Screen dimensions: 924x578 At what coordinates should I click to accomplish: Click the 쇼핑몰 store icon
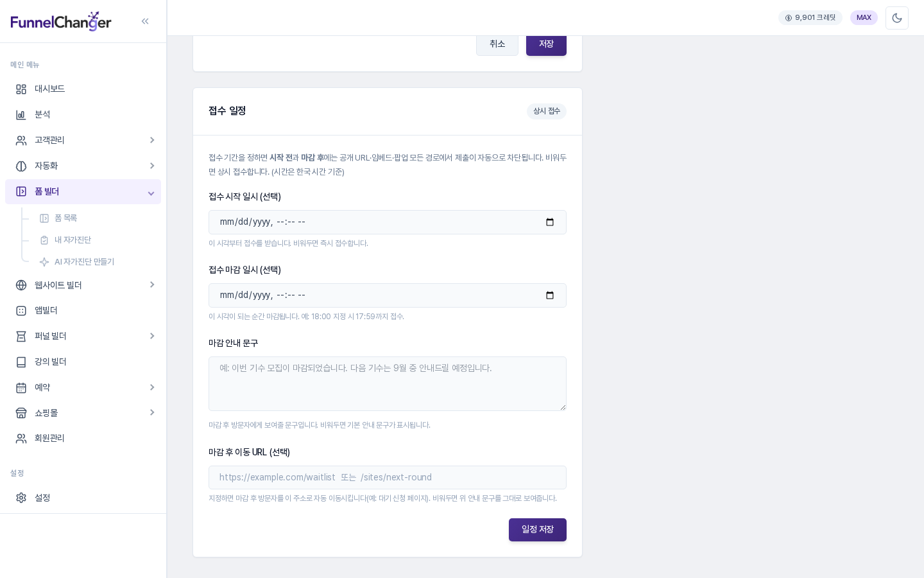pyautogui.click(x=21, y=413)
